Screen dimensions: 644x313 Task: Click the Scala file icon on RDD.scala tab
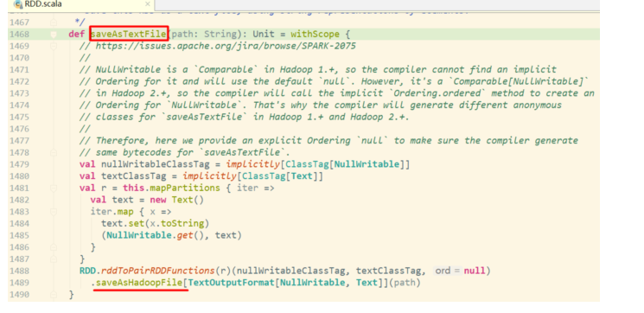pyautogui.click(x=17, y=5)
